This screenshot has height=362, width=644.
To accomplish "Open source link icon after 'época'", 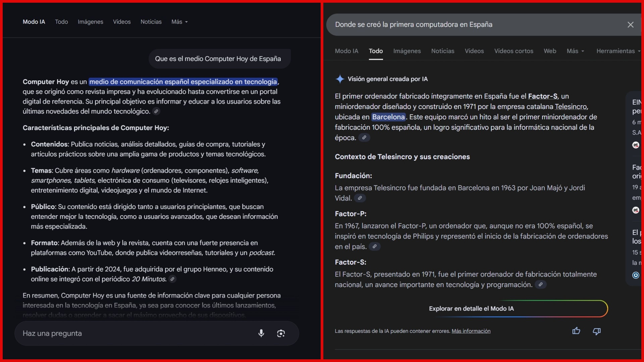I will click(x=364, y=138).
